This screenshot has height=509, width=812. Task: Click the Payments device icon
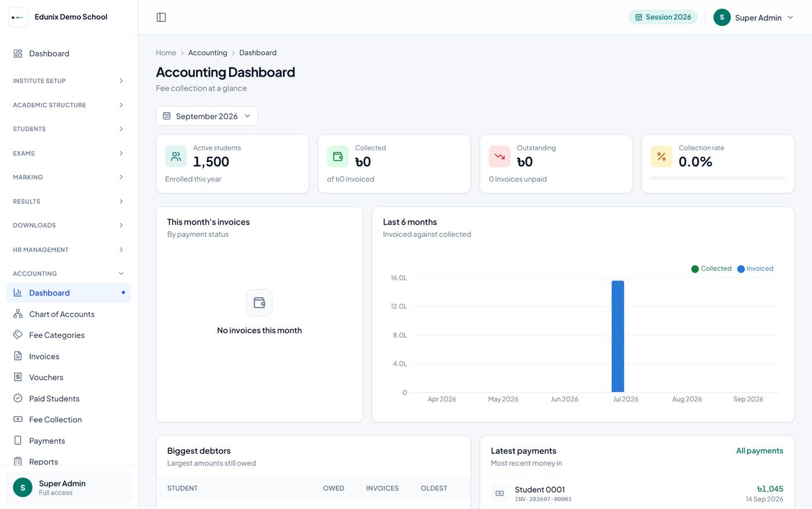(x=18, y=441)
